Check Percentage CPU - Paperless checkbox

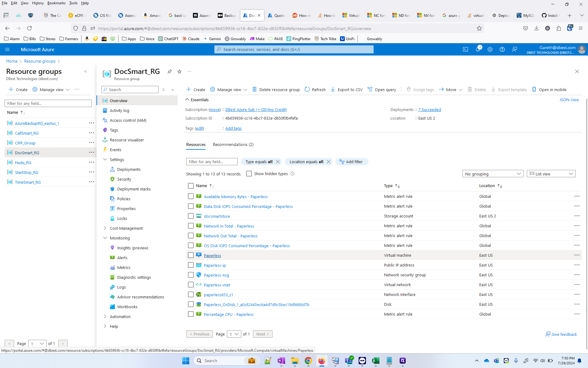[x=191, y=314]
